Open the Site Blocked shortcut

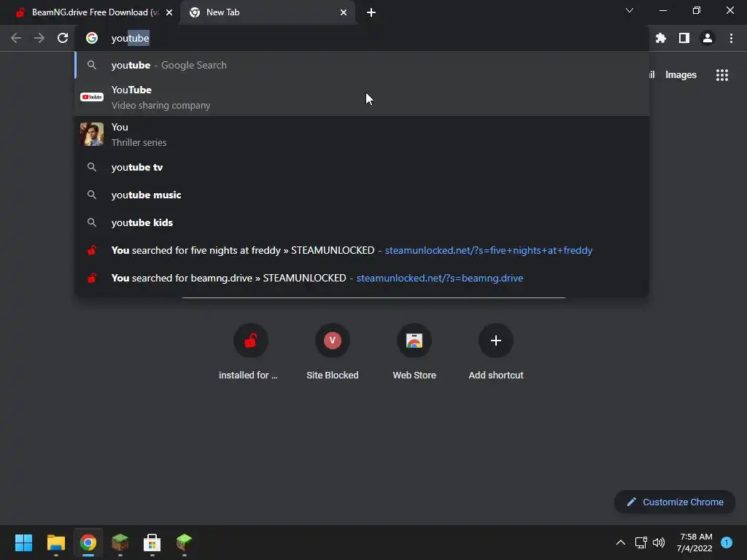[x=332, y=351]
